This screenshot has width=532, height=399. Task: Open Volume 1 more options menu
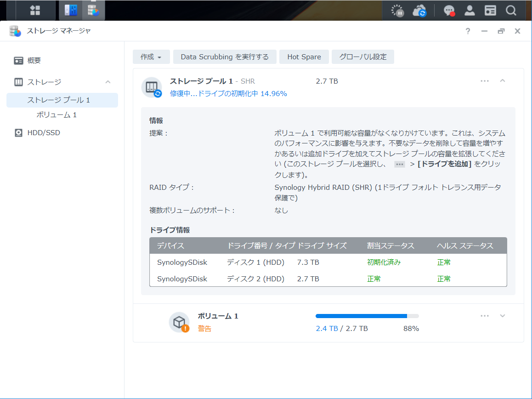pyautogui.click(x=485, y=316)
